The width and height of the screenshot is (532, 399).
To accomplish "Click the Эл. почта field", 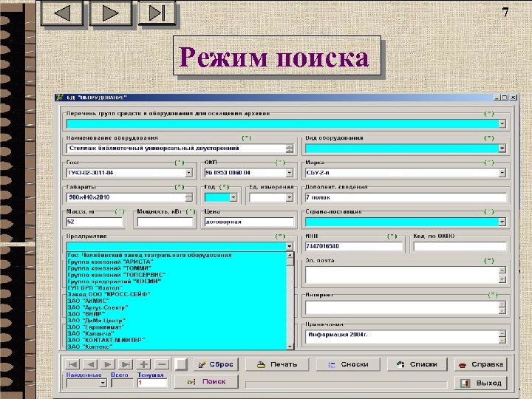I will (402, 275).
